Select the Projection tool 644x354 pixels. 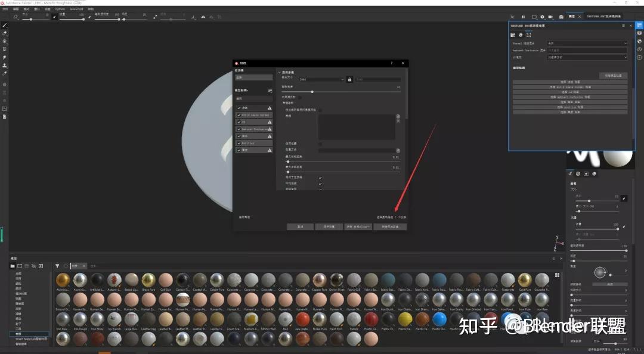click(x=5, y=42)
